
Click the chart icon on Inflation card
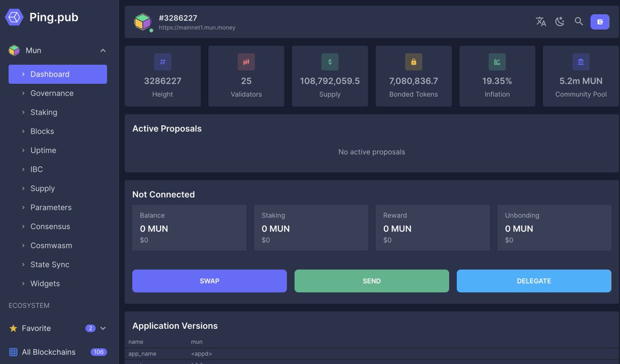(x=497, y=61)
